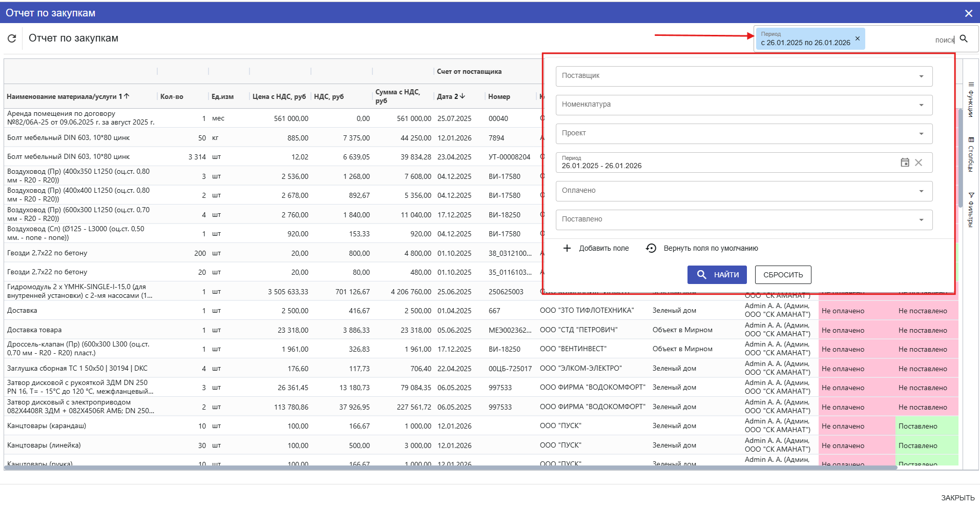Open the Оплачено filter dropdown
980x507 pixels.
pyautogui.click(x=921, y=191)
